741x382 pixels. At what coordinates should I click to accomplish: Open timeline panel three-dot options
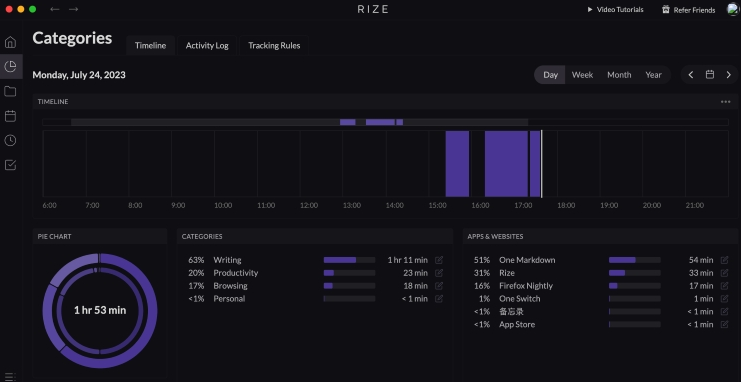coord(725,102)
